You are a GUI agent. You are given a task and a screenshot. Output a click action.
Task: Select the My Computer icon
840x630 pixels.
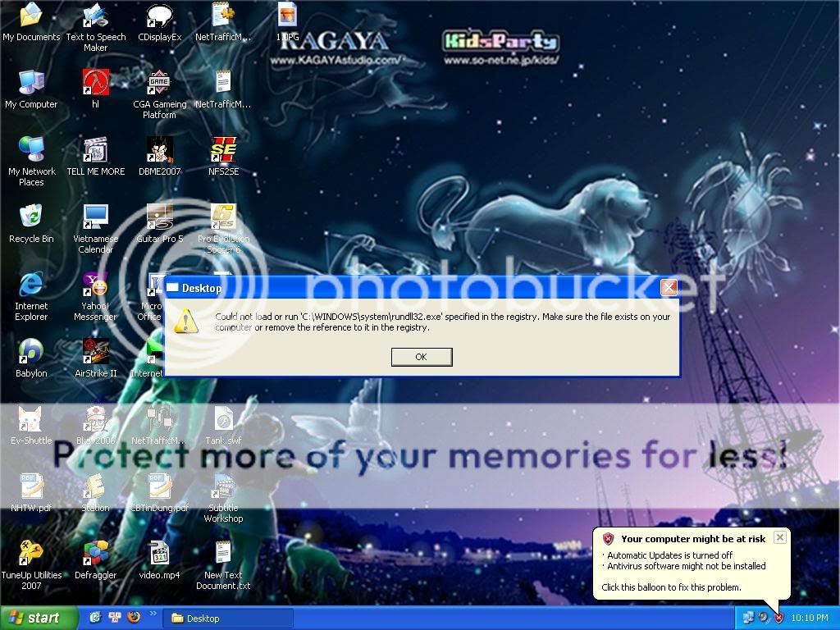[x=31, y=89]
